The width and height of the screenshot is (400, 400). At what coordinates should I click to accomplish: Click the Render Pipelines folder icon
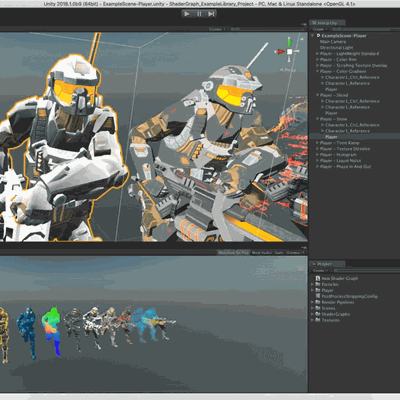pos(318,302)
